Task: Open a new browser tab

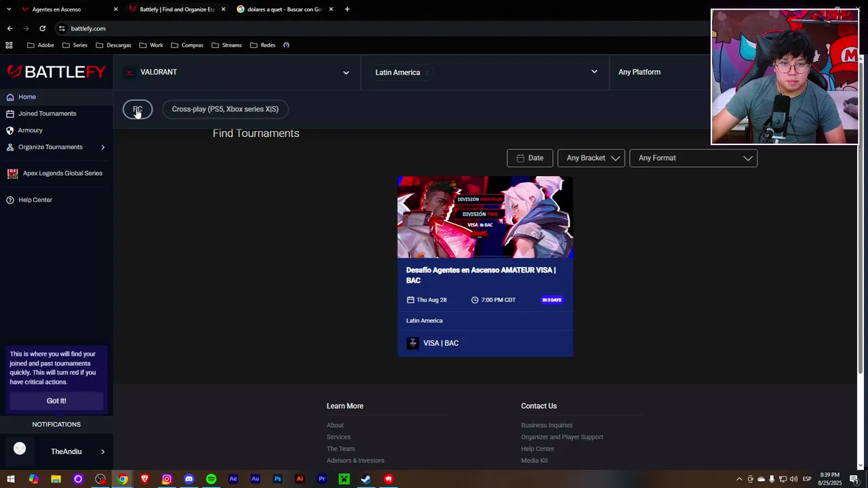Action: point(347,9)
